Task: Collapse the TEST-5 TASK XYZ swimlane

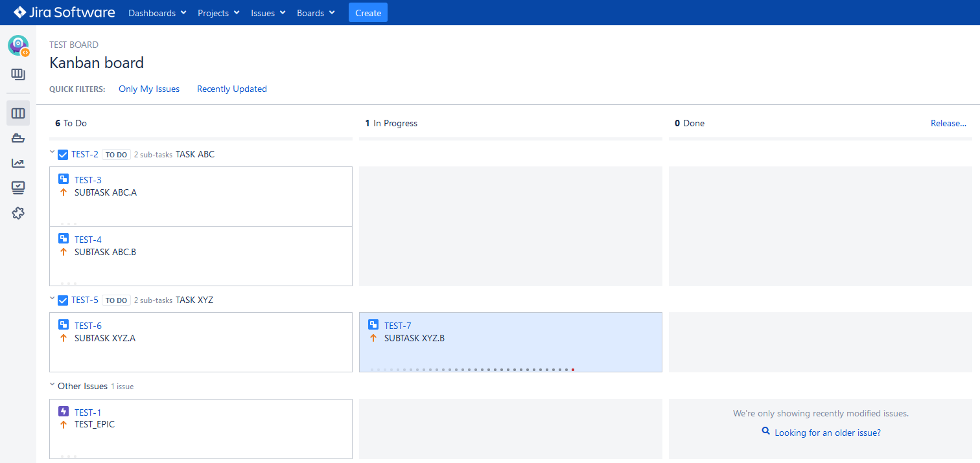Action: [52, 299]
